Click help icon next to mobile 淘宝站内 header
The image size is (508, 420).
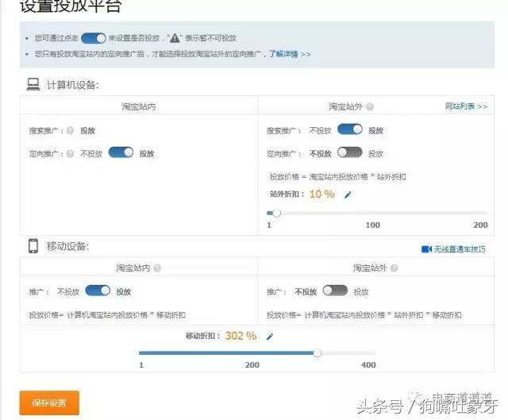coord(157,268)
